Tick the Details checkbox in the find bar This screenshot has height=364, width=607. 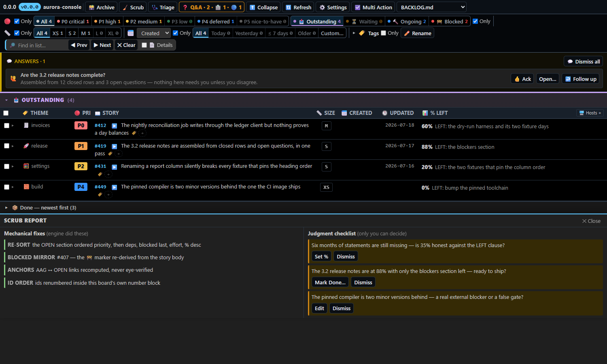click(x=144, y=45)
